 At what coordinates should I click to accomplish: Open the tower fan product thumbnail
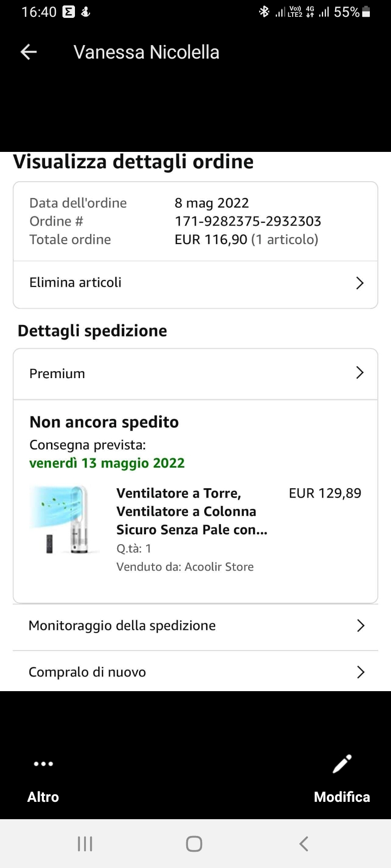[64, 520]
